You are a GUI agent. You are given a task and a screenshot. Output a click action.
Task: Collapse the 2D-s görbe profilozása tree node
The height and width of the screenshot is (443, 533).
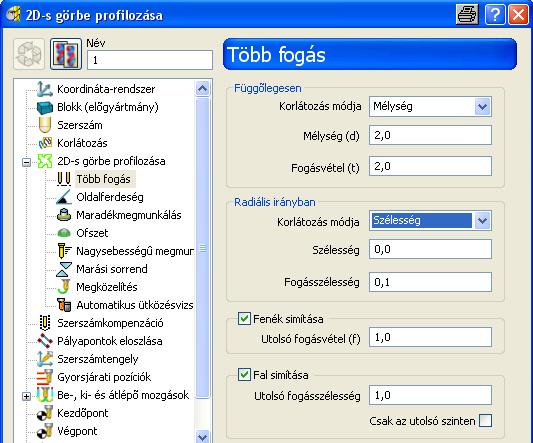(26, 162)
